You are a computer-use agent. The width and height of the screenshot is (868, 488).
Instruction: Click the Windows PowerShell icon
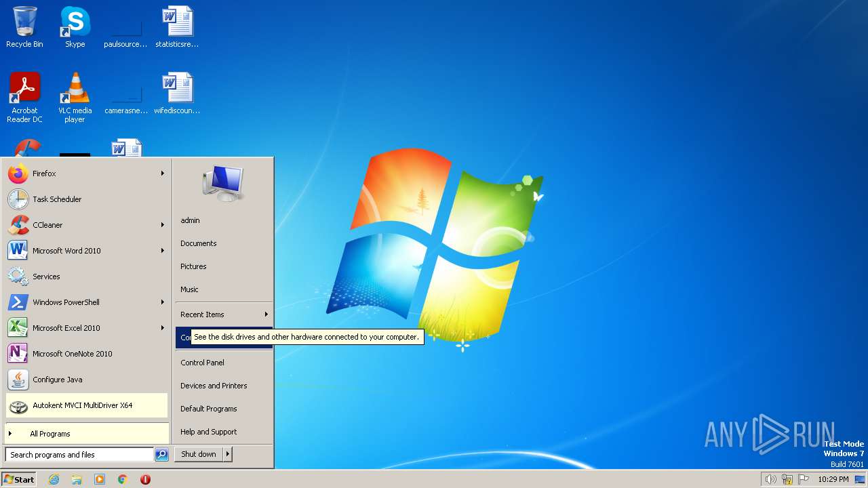pyautogui.click(x=18, y=302)
